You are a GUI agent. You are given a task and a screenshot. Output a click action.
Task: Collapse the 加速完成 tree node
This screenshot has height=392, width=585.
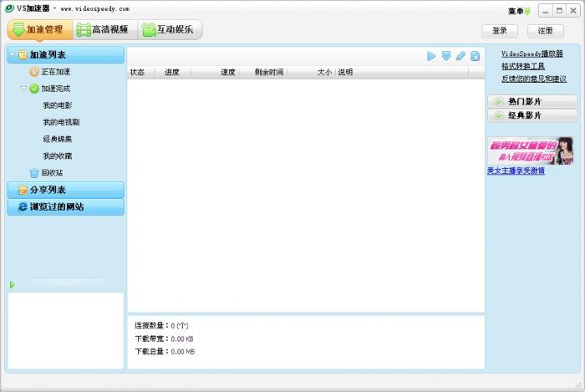click(x=23, y=89)
